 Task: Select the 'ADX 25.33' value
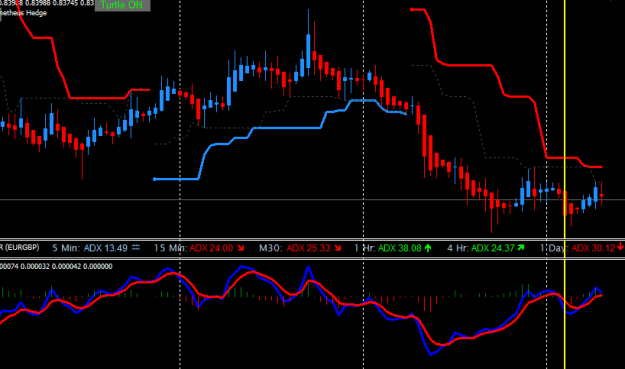tap(309, 248)
